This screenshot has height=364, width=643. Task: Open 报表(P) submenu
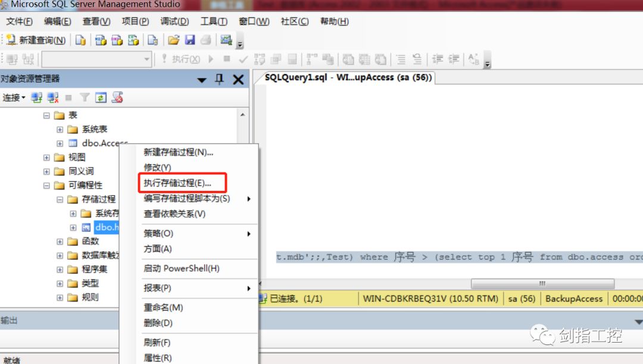click(197, 288)
